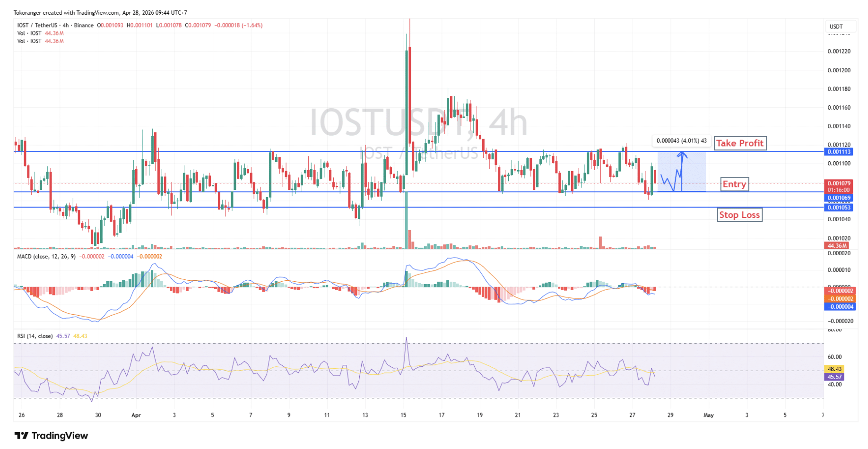Click the red 0.001079 current price tag
The height and width of the screenshot is (449, 868).
point(839,183)
